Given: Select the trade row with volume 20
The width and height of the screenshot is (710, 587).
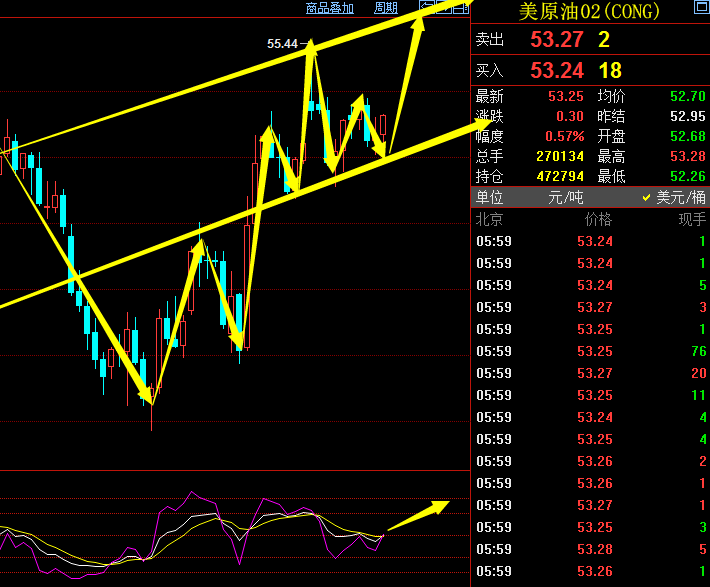Looking at the screenshot, I should point(590,373).
